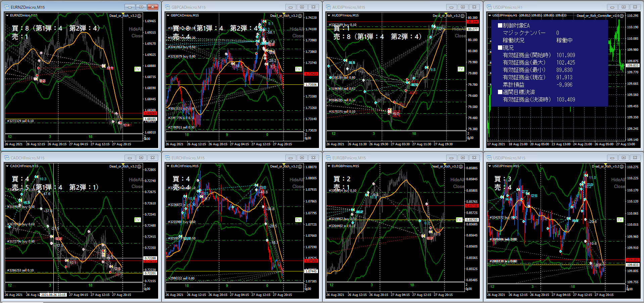This screenshot has width=644, height=303.
Task: Click the price label 1.07445 in EURCHF
Action: pyautogui.click(x=311, y=271)
